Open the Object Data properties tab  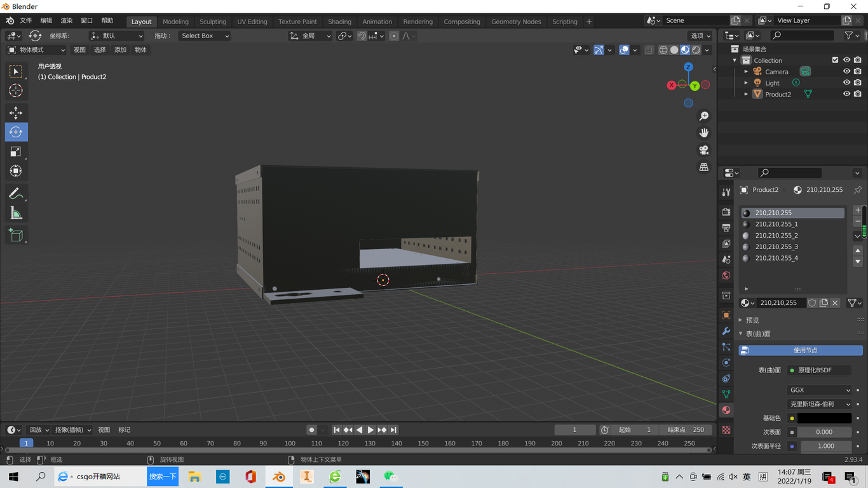(x=726, y=395)
